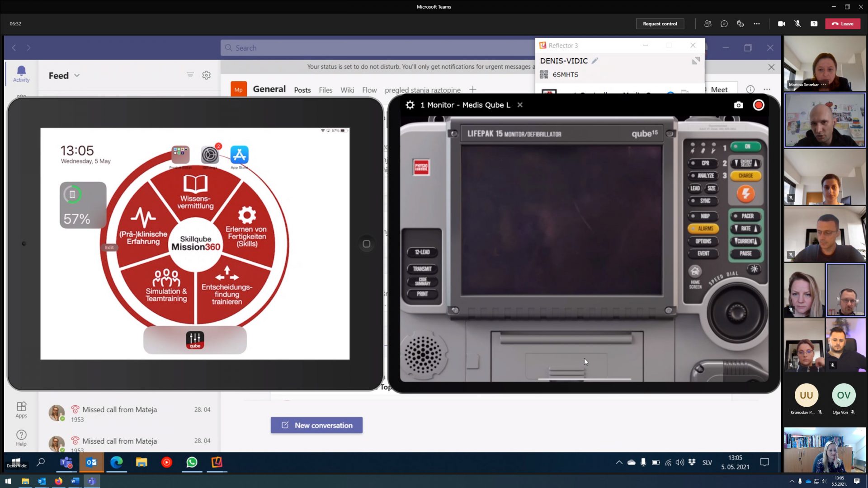Viewport: 868px width, 488px height.
Task: Open Wissensvermittlung segment on iPad wheel
Action: pyautogui.click(x=195, y=192)
